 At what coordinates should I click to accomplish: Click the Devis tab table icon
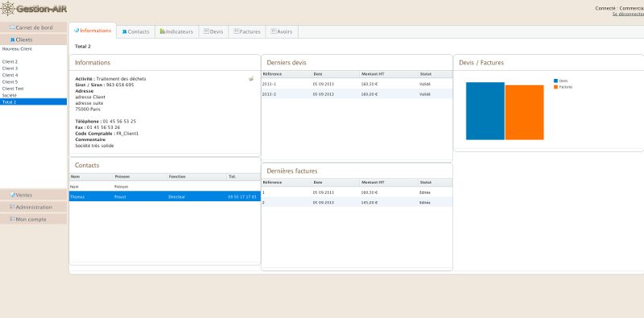[x=207, y=31]
